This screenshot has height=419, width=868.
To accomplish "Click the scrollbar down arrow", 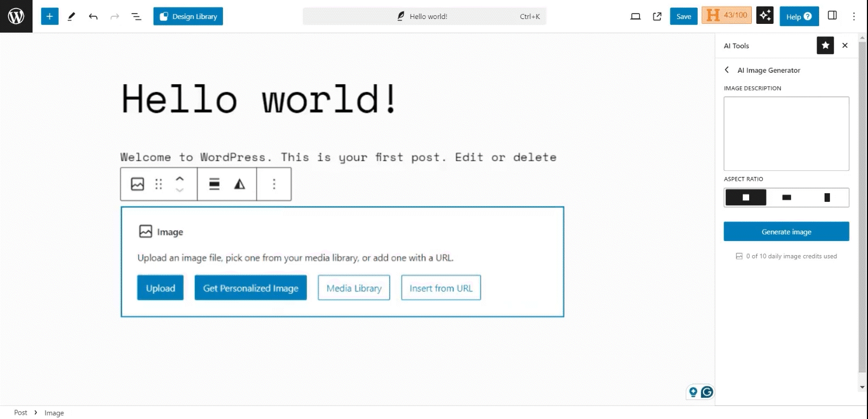I will point(862,388).
